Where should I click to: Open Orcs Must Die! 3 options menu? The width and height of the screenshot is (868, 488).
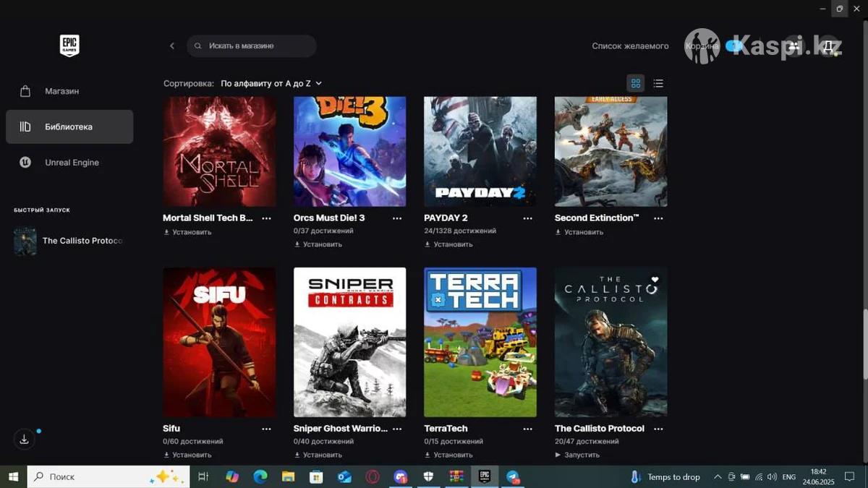pos(397,218)
